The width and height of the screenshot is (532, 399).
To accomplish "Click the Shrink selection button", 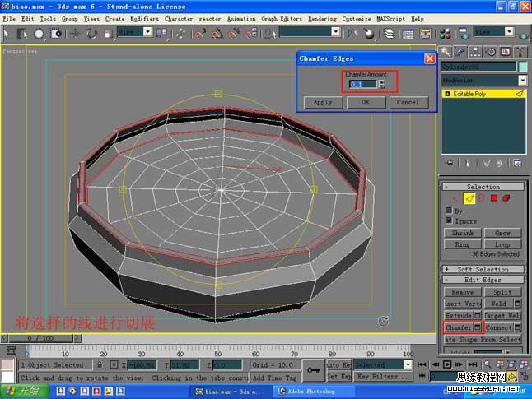I will coord(463,233).
